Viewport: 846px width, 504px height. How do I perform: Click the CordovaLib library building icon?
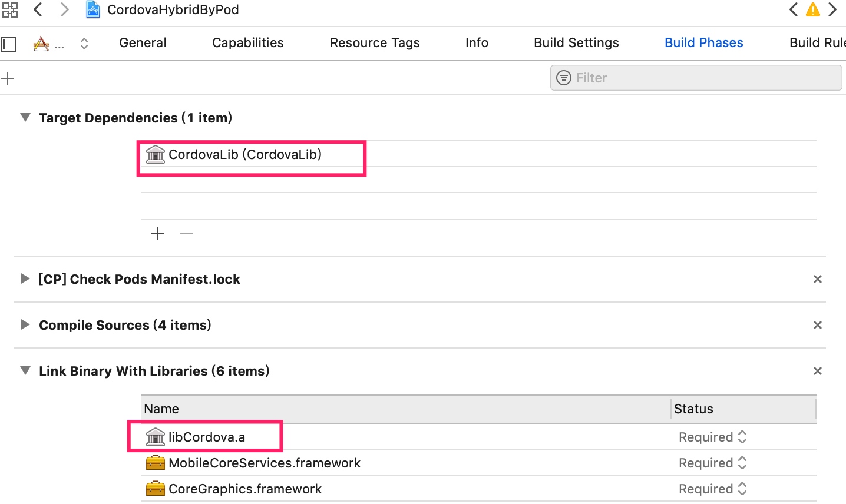coord(156,154)
